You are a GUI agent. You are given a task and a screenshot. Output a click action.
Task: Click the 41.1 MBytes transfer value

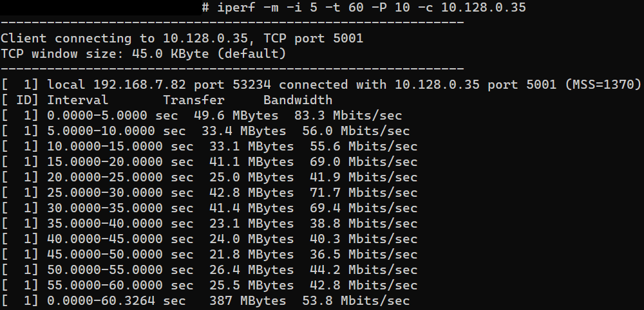251,162
